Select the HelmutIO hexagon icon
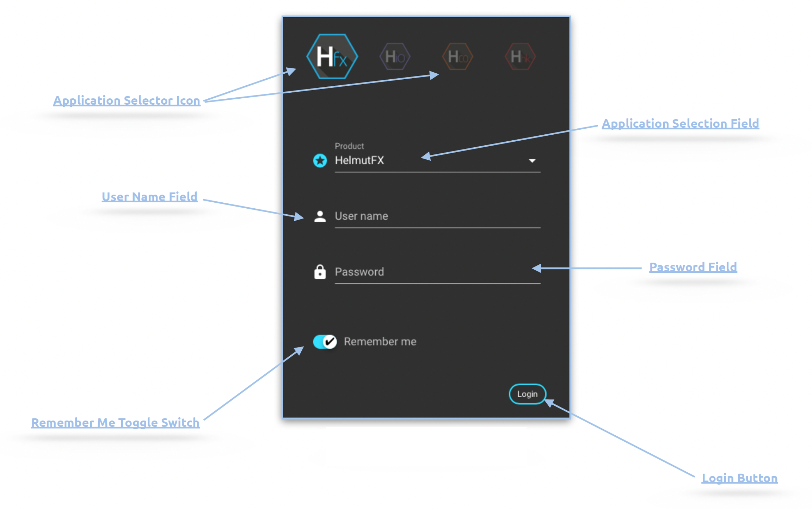This screenshot has height=509, width=812. click(395, 56)
